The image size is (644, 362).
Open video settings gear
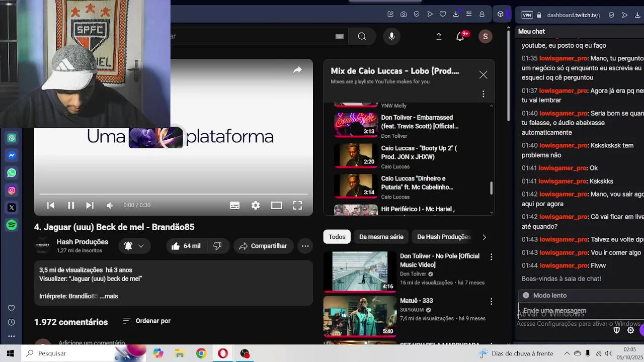pos(256,205)
